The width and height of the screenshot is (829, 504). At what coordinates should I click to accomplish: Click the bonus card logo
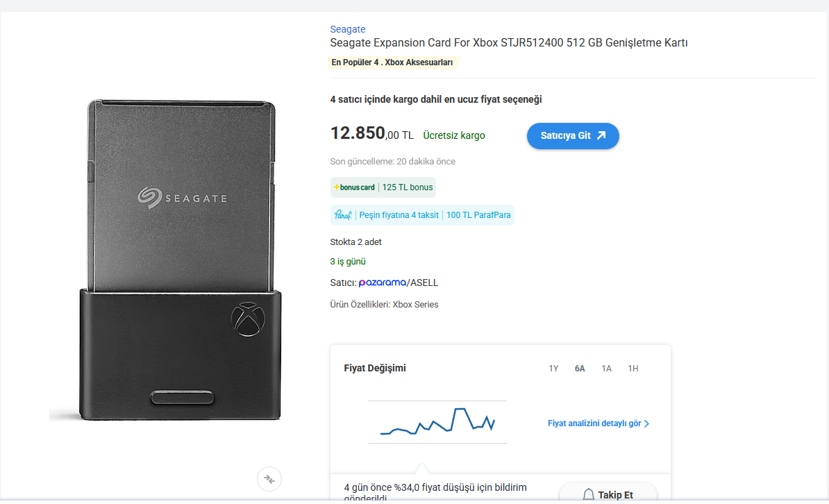[x=353, y=187]
